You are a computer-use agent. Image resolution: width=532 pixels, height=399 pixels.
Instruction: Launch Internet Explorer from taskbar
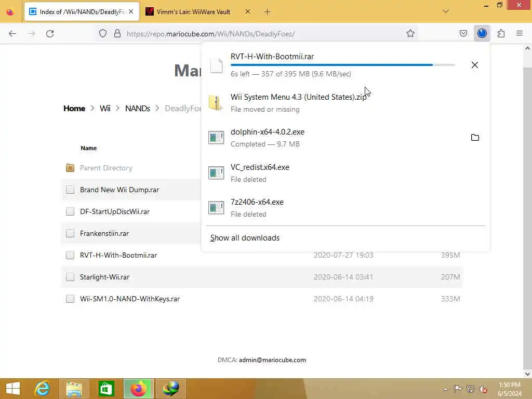[42, 389]
